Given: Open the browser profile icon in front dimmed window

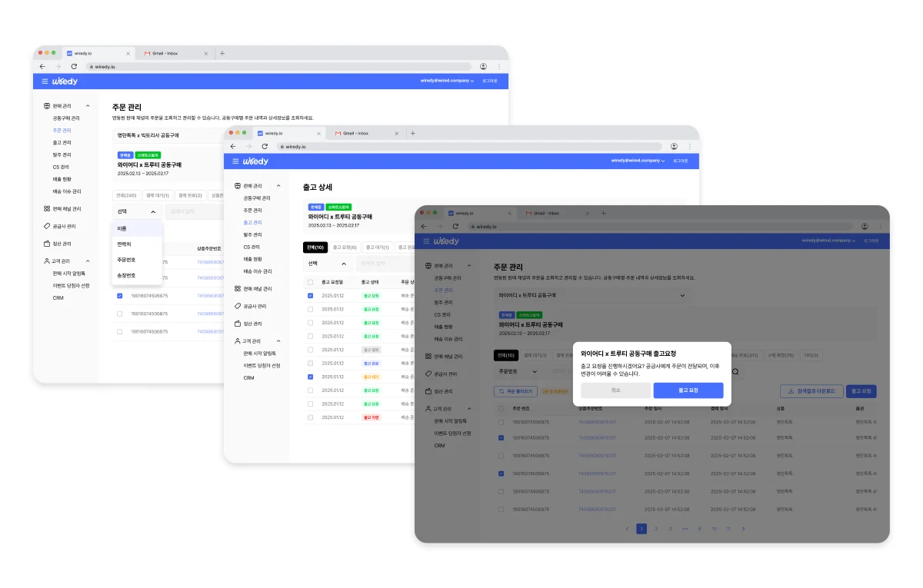Looking at the screenshot, I should click(x=865, y=226).
